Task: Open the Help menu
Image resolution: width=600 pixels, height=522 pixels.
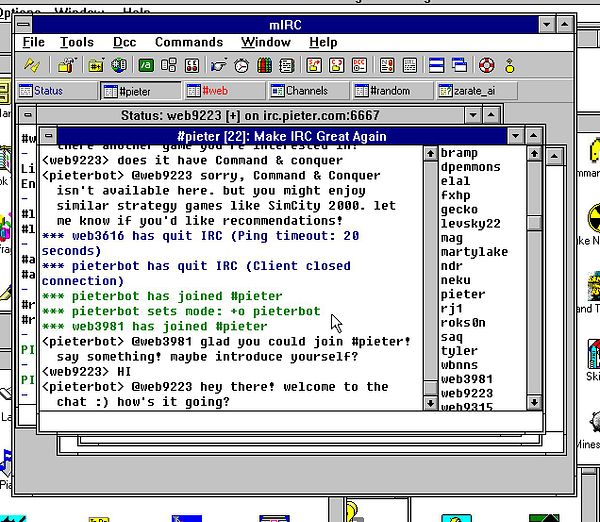Action: pos(323,42)
